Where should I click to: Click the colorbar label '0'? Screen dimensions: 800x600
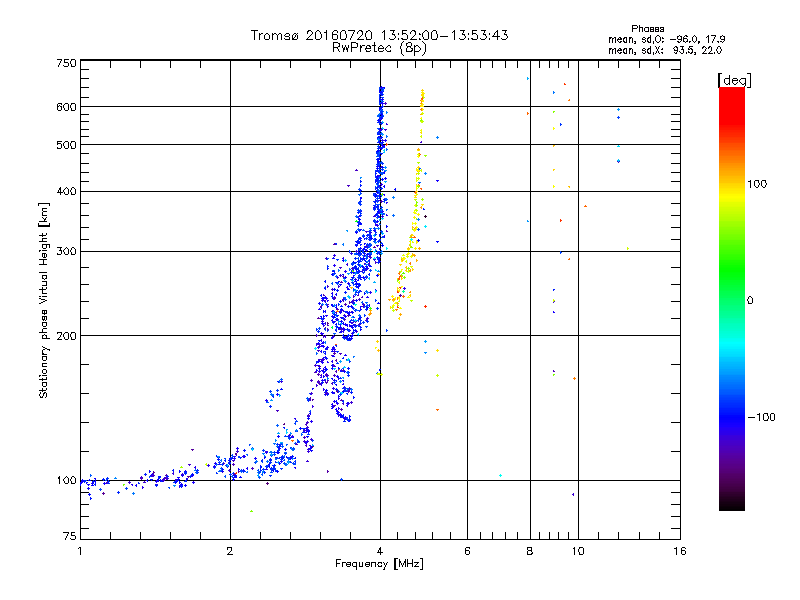tap(750, 300)
